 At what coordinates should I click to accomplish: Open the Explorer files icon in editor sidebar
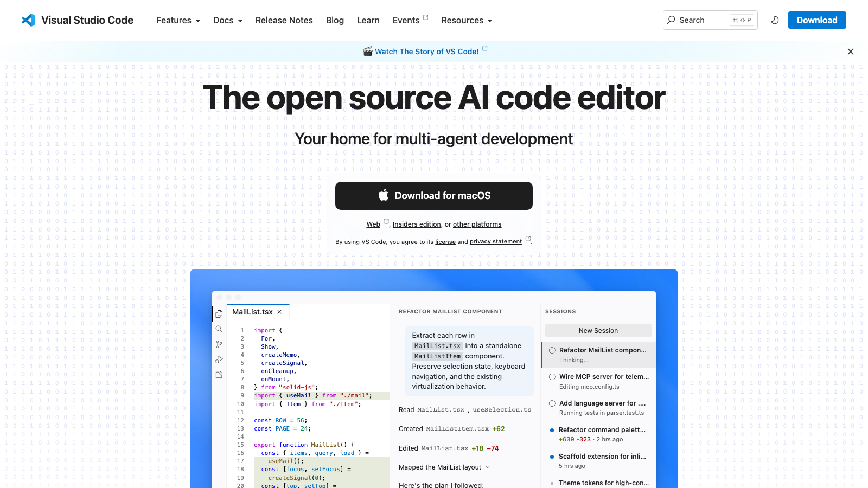219,314
